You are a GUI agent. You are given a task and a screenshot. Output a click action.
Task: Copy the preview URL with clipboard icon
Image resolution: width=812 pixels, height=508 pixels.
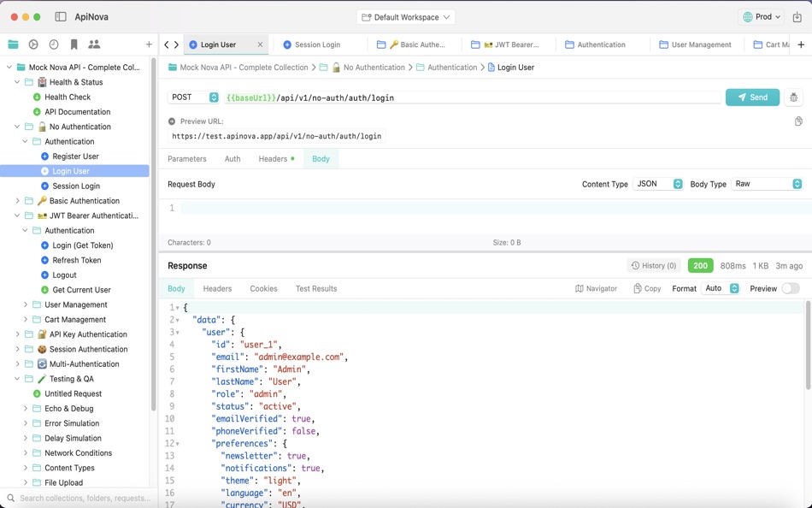[x=798, y=121]
